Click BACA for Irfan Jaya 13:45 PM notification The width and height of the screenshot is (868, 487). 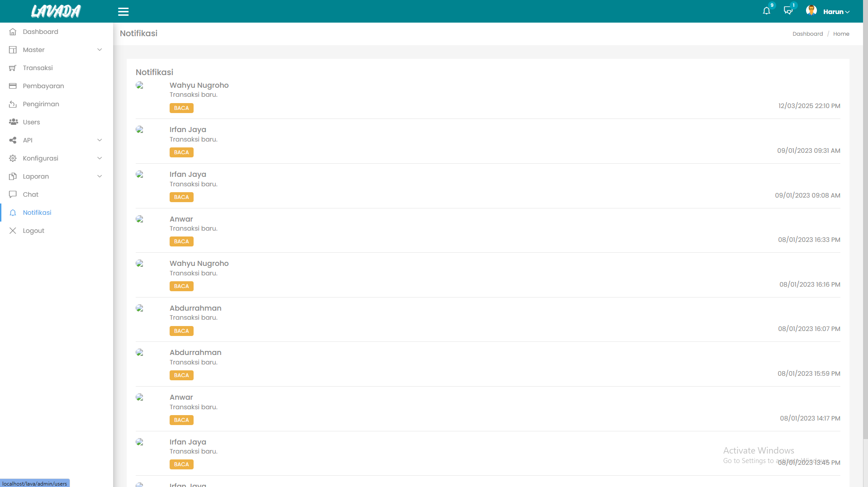pos(181,464)
